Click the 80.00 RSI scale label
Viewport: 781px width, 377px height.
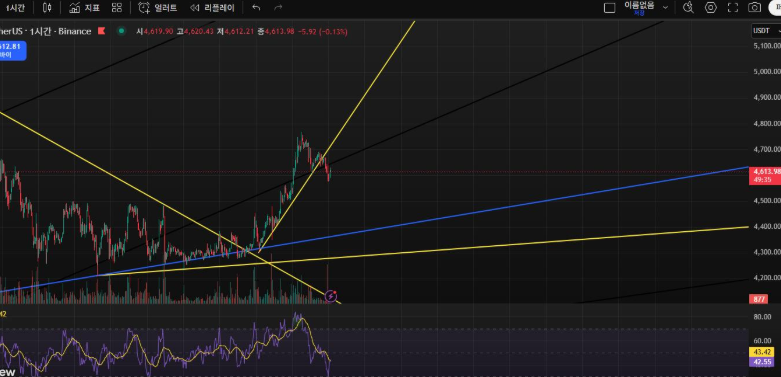click(x=763, y=317)
